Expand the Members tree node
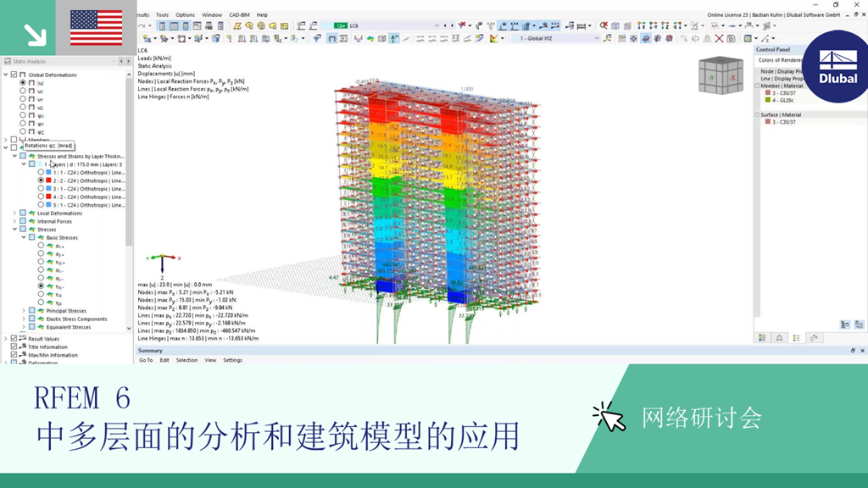 click(6, 140)
